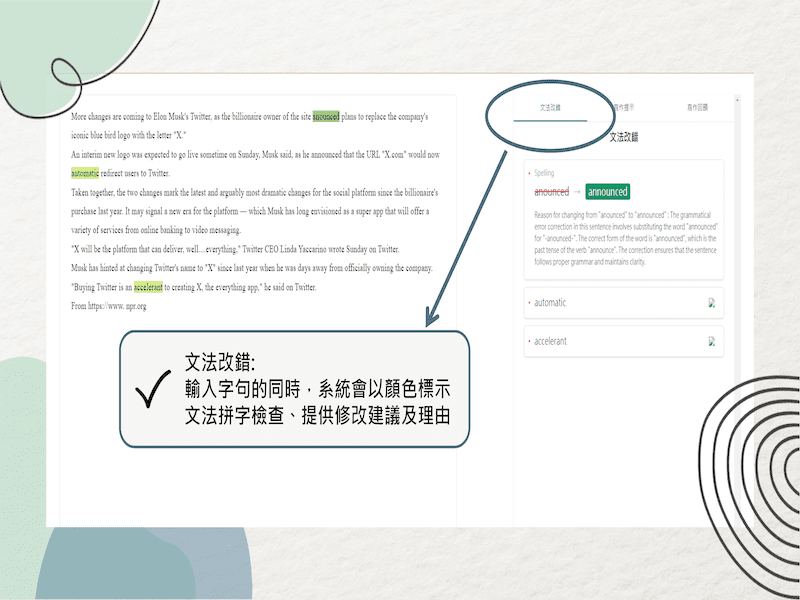This screenshot has width=800, height=600.
Task: Select highlighted 'anounced' in the article text
Action: pos(326,117)
